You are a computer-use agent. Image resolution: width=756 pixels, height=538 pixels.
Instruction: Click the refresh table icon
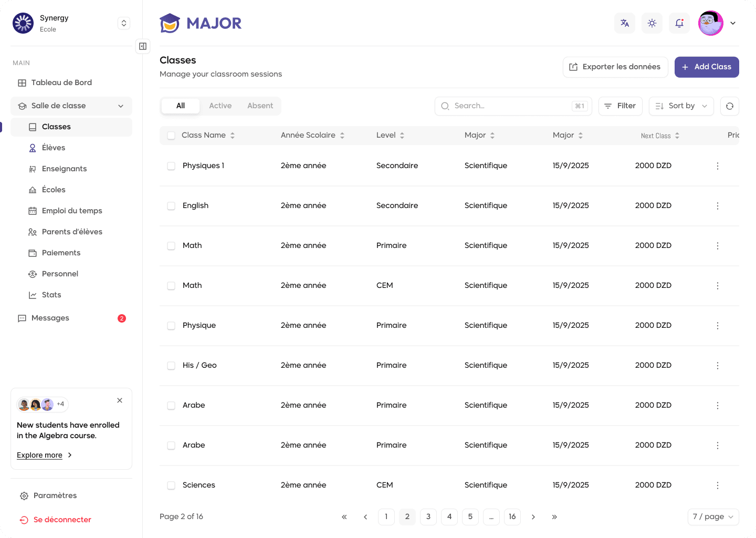point(730,106)
